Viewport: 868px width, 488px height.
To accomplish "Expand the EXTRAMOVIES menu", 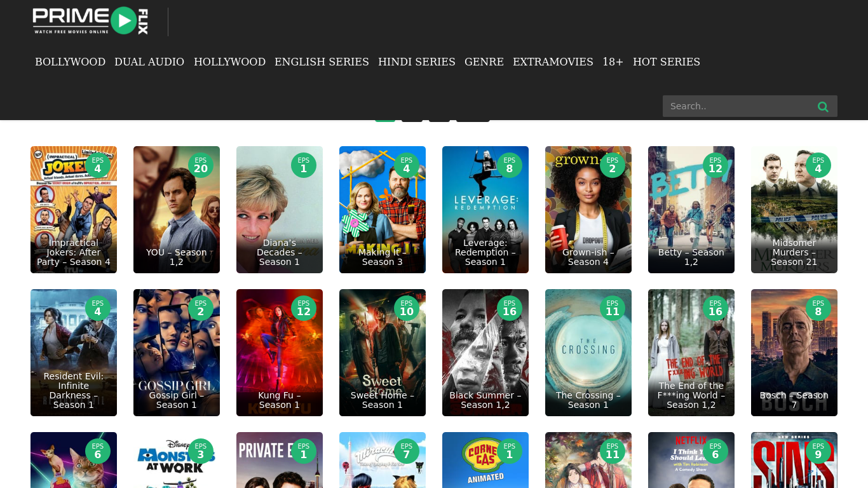I will coord(553,62).
